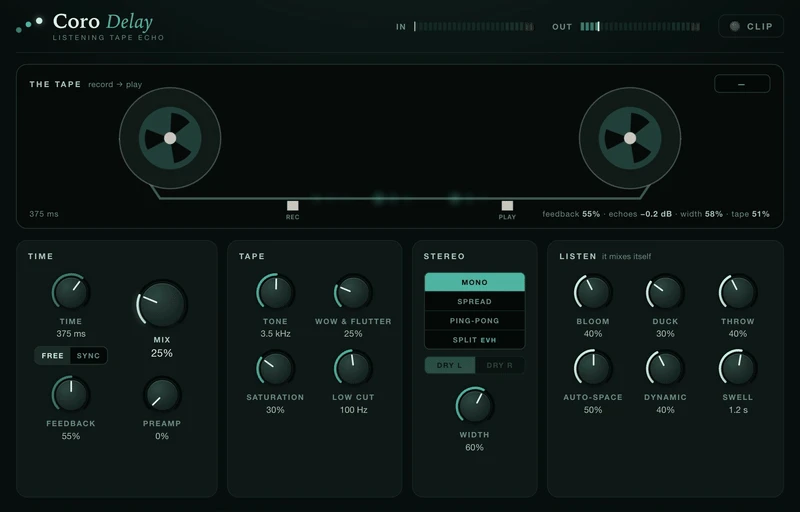Click the width 58% readout
The height and width of the screenshot is (512, 800).
(x=702, y=214)
